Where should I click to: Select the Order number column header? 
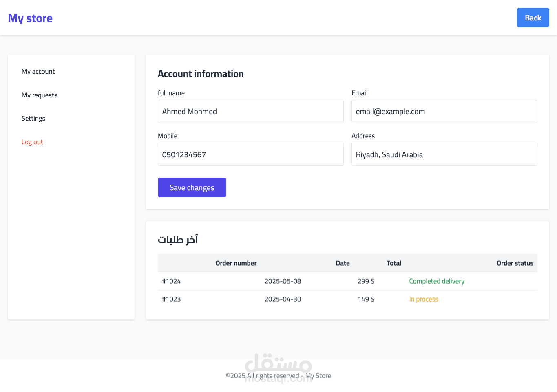236,263
